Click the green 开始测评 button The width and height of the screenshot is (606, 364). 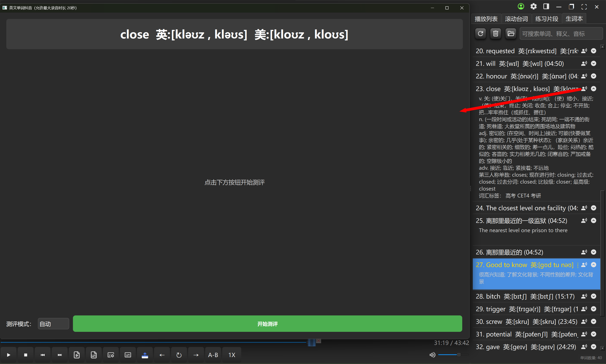267,324
